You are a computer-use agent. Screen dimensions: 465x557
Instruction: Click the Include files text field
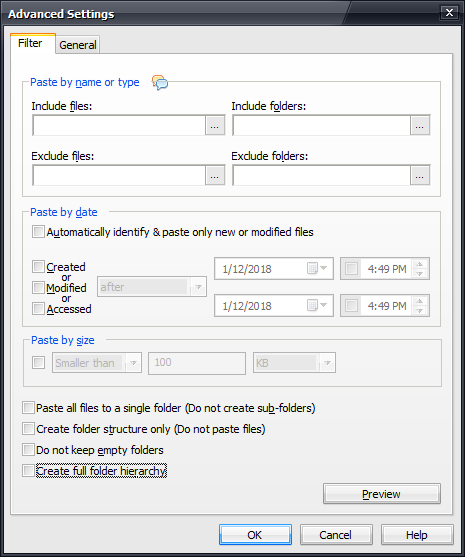pos(119,125)
